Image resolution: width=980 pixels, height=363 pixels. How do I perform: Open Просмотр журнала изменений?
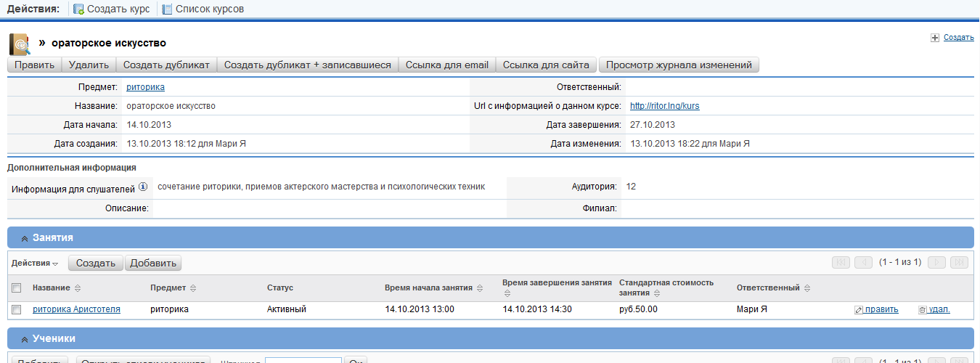(x=678, y=65)
